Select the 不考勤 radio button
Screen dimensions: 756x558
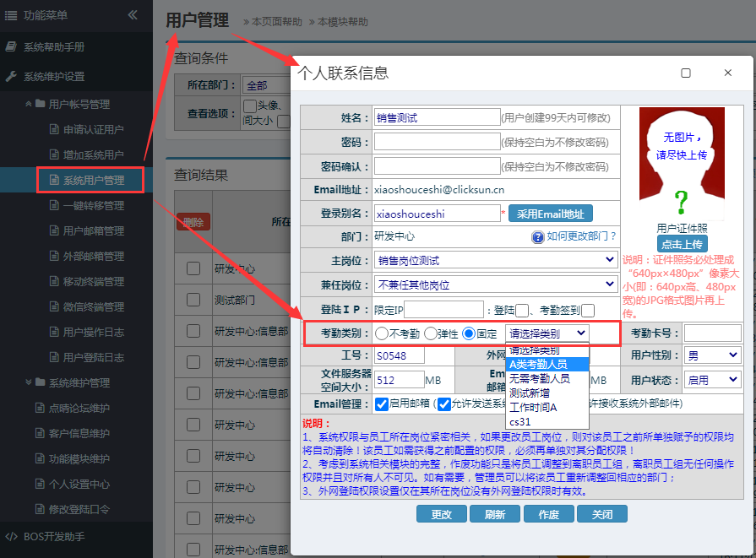click(x=382, y=333)
